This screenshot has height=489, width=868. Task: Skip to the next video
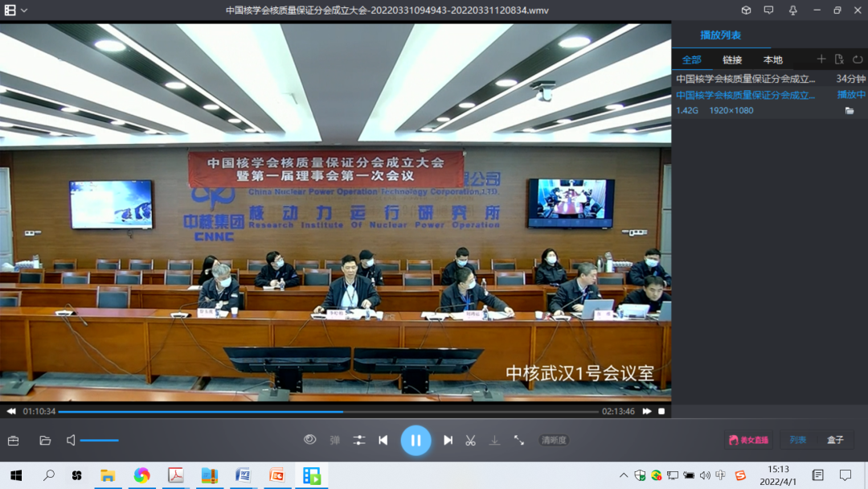click(448, 440)
